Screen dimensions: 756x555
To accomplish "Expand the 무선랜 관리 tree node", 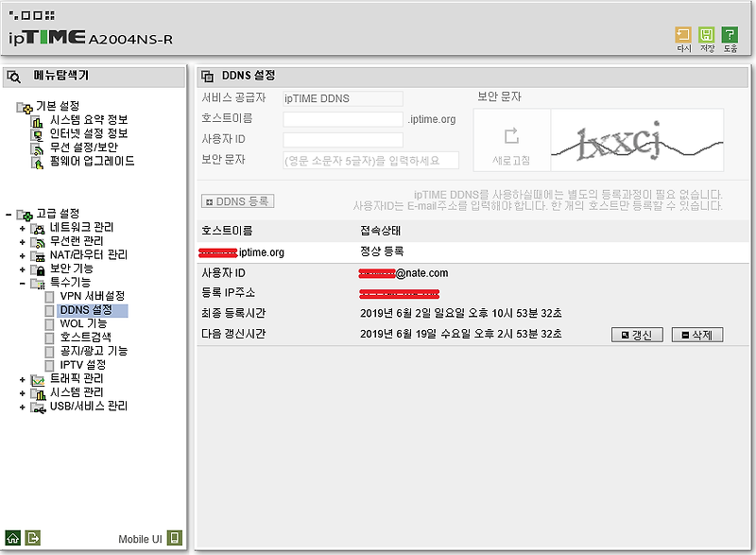I will click(x=23, y=243).
